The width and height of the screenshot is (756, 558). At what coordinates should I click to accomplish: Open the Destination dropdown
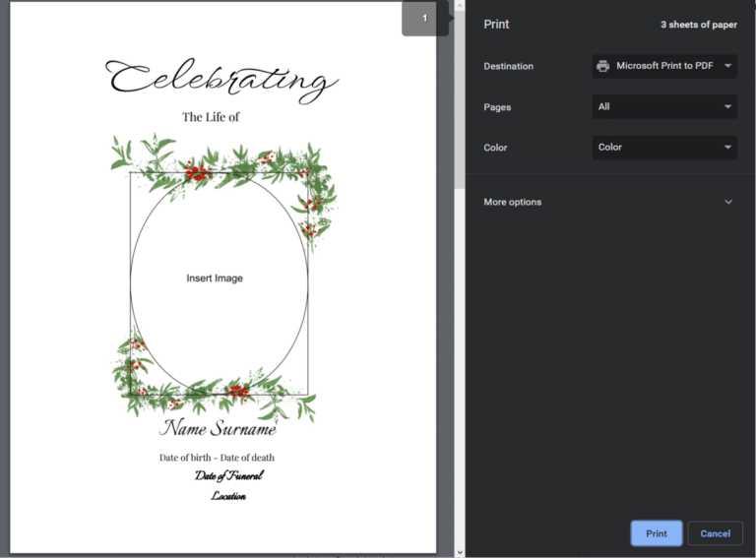(664, 66)
